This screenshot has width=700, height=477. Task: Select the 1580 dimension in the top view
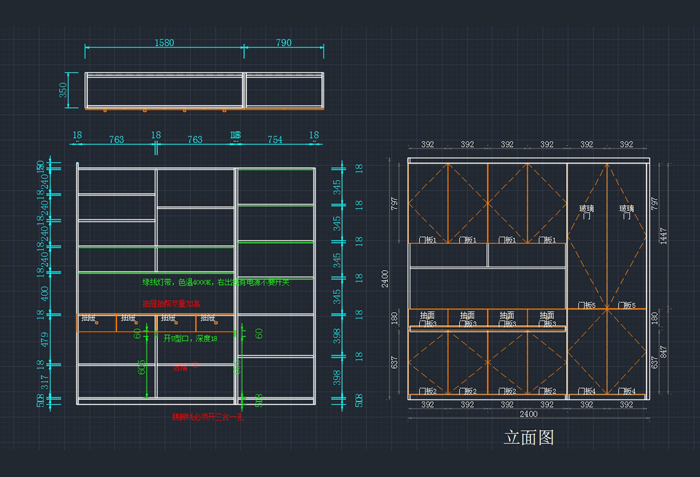point(164,43)
